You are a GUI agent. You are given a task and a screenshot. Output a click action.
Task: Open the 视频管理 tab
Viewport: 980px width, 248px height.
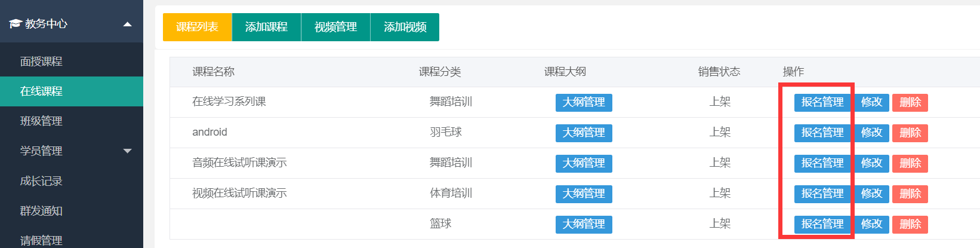[x=335, y=27]
